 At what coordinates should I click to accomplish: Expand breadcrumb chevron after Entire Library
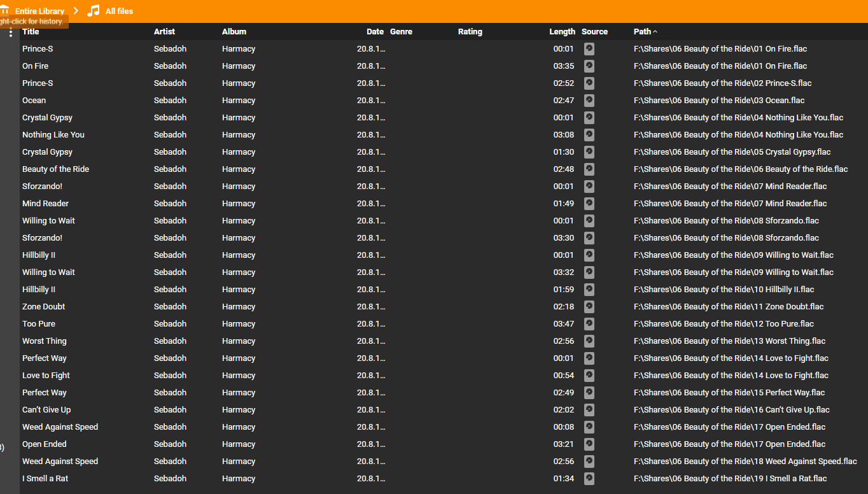pyautogui.click(x=76, y=11)
